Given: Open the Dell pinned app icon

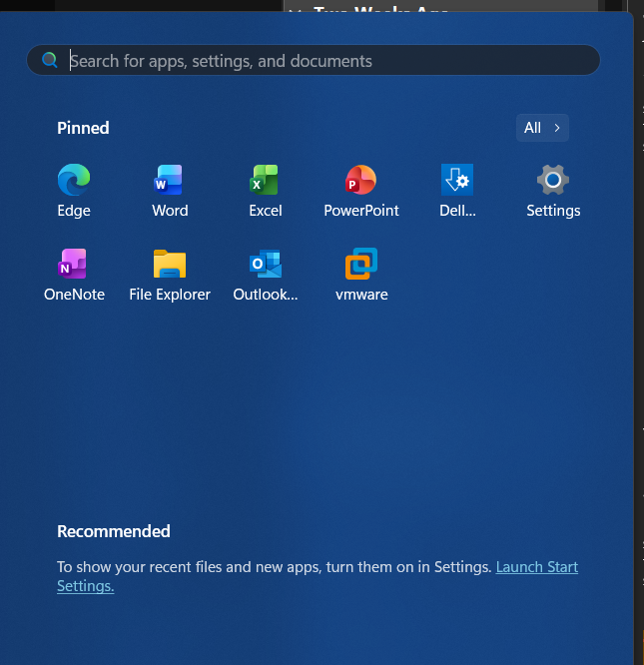Looking at the screenshot, I should point(457,181).
